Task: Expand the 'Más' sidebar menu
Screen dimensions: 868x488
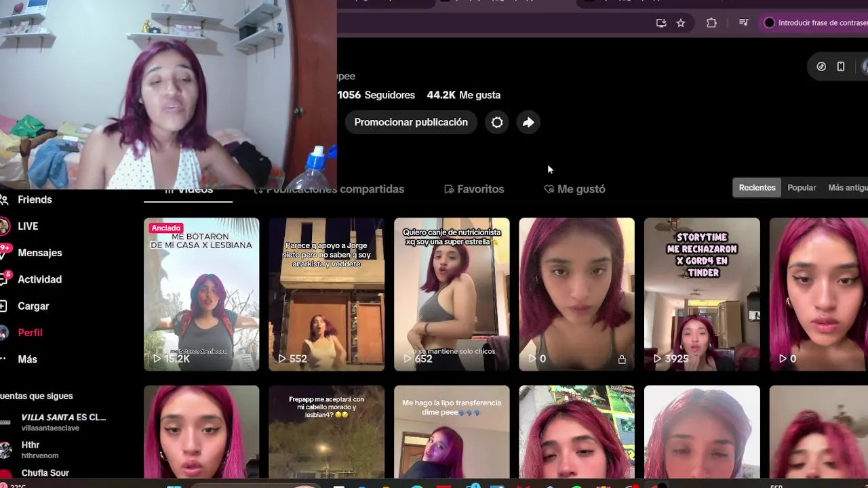Action: (x=27, y=359)
